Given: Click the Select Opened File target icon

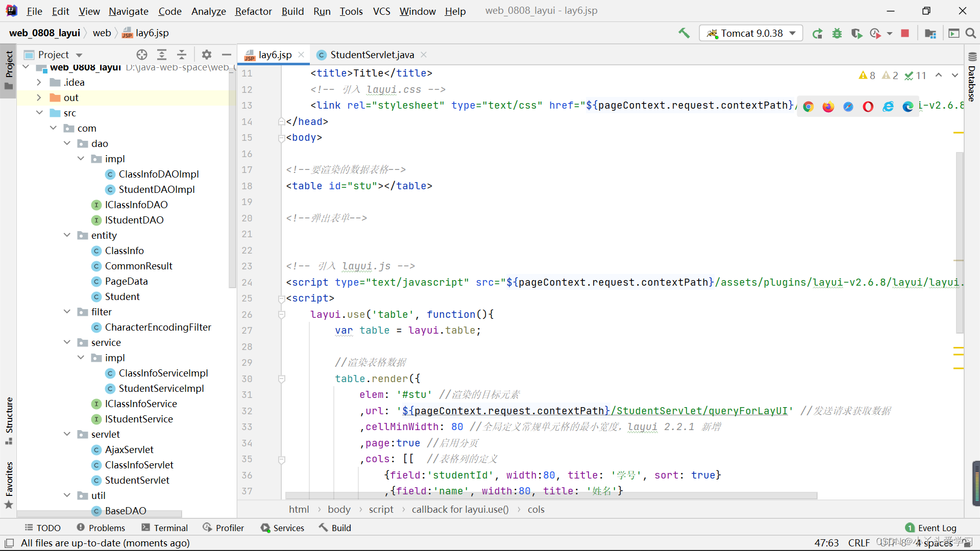Looking at the screenshot, I should [x=142, y=55].
